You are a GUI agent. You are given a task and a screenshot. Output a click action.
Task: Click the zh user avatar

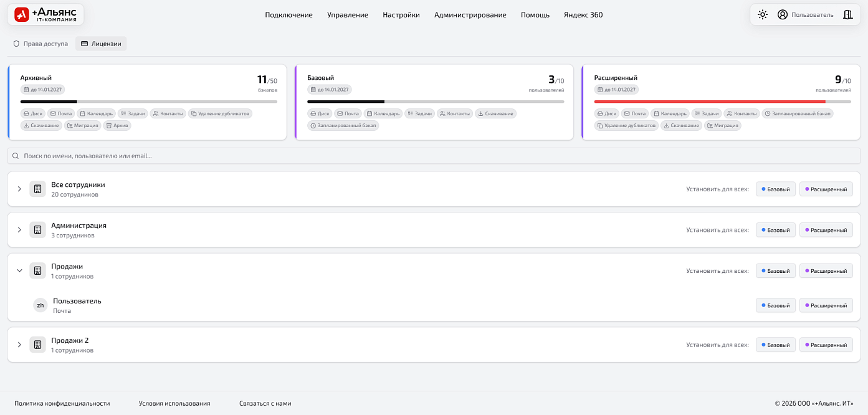click(x=41, y=305)
